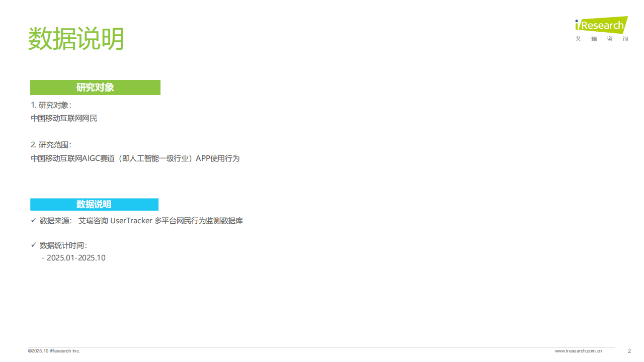
Task: Select the 数据说明 page title
Action: (76, 39)
